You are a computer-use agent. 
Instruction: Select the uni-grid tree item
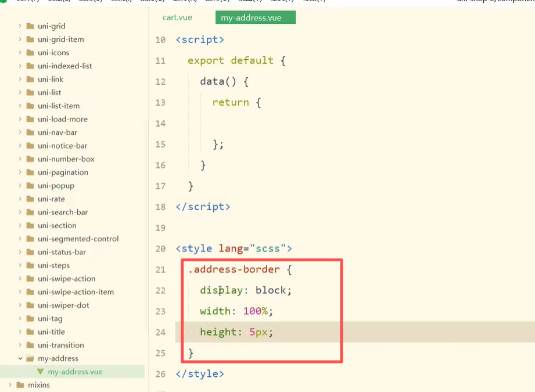(52, 26)
